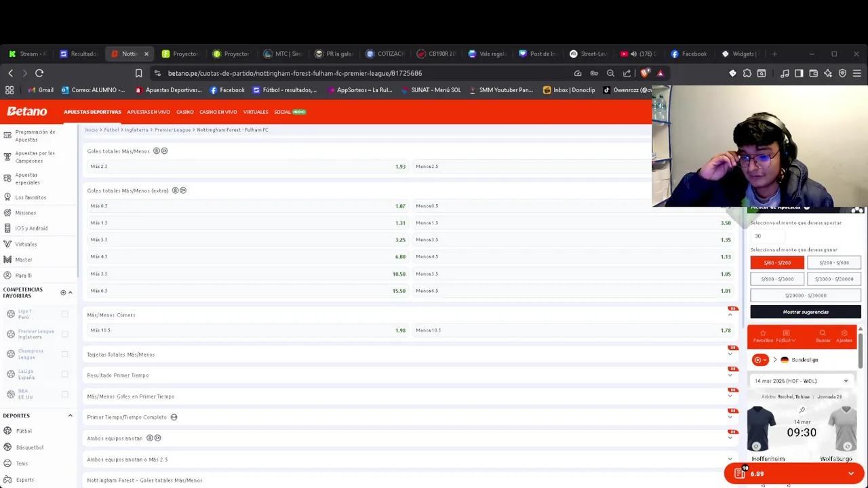868x488 pixels.
Task: Collapse the Más/Menos Córners section
Action: tap(730, 315)
